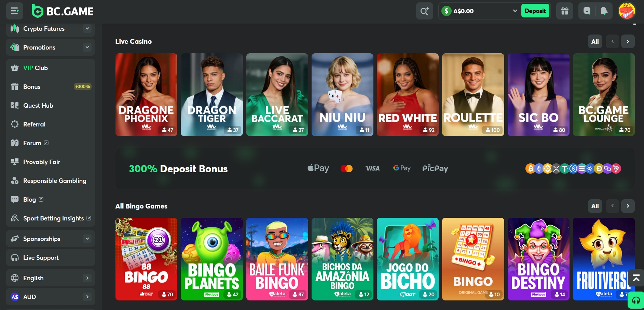Screen dimensions: 644x310
Task: Open the chat messages icon
Action: click(x=587, y=11)
